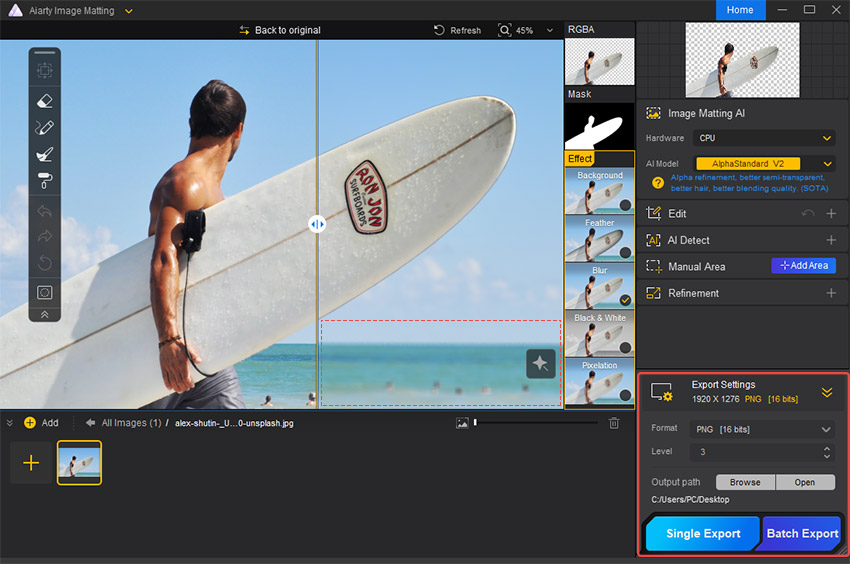Screen dimensions: 850x564
Task: Collapse the image tray chevron
Action: 9,422
